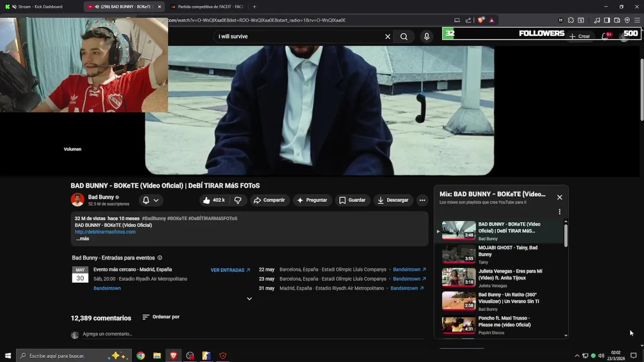The height and width of the screenshot is (362, 644).
Task: Click the cat-face extension icon in toolbar
Action: (560, 20)
